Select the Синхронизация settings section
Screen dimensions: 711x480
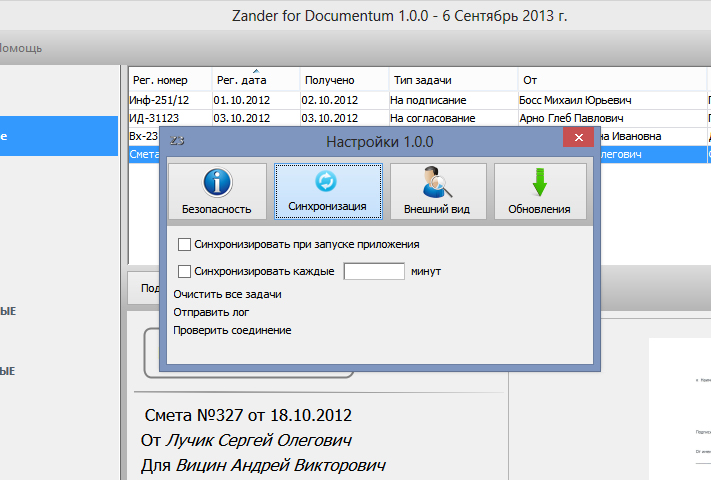pos(328,191)
